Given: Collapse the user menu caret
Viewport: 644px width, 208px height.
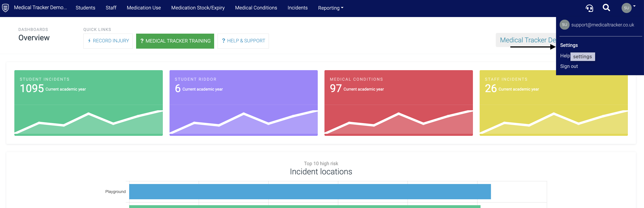Looking at the screenshot, I should click(x=634, y=6).
